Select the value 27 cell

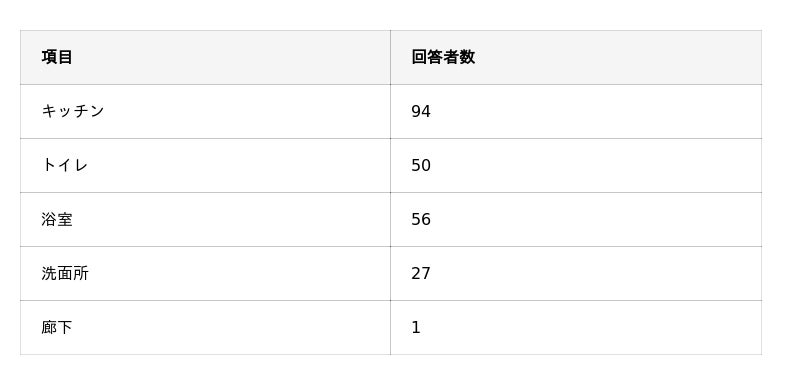pyautogui.click(x=576, y=273)
